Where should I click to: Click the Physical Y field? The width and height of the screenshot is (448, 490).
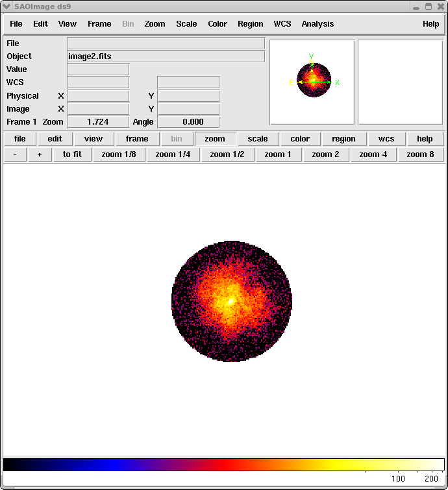pos(188,96)
